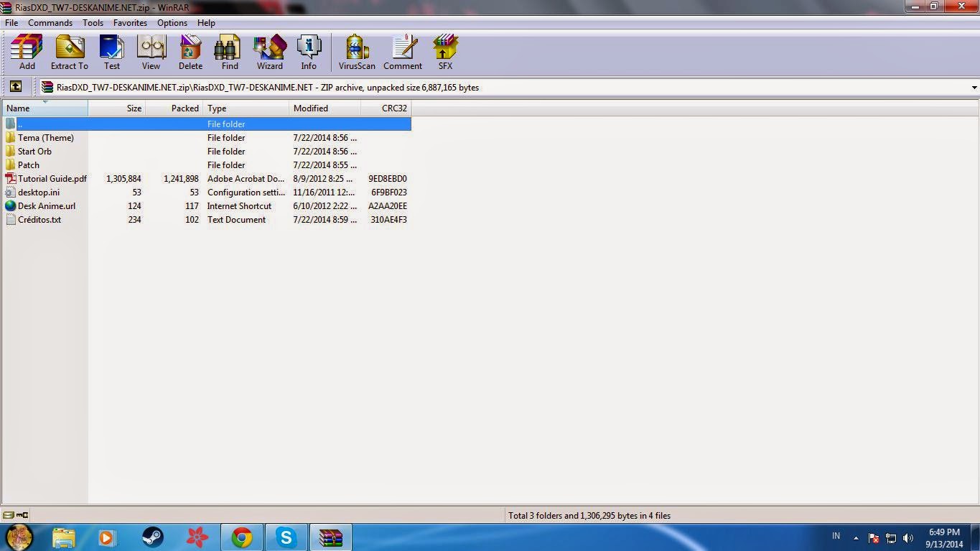
Task: Click the Extract To toolbar icon
Action: 69,52
